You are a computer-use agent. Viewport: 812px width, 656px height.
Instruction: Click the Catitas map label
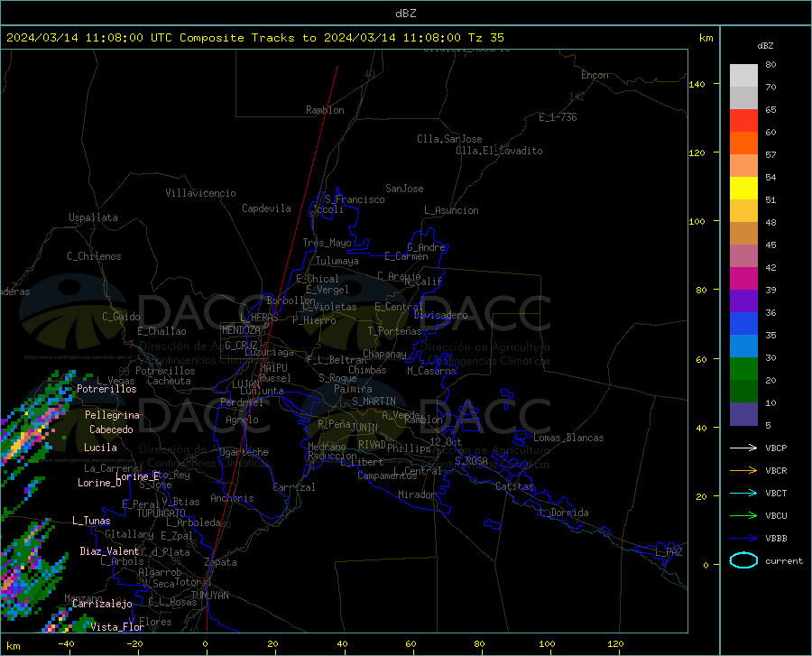pyautogui.click(x=514, y=486)
